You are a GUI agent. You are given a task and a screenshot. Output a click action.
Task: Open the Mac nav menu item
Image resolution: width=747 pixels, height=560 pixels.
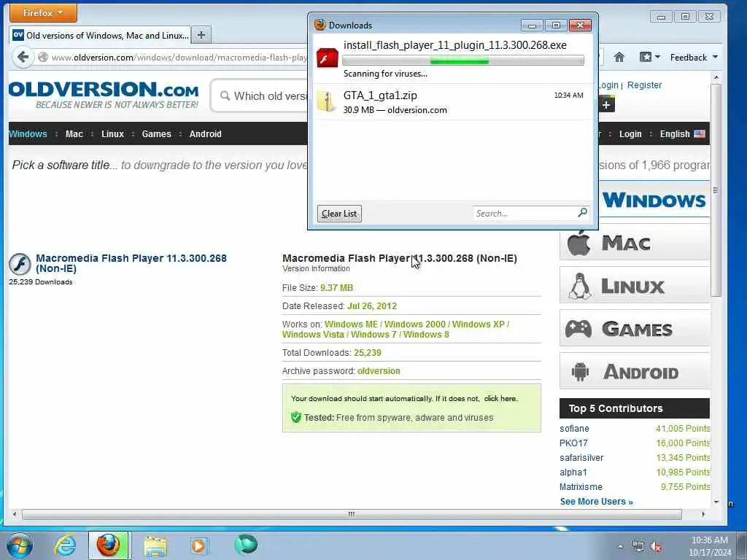click(74, 134)
